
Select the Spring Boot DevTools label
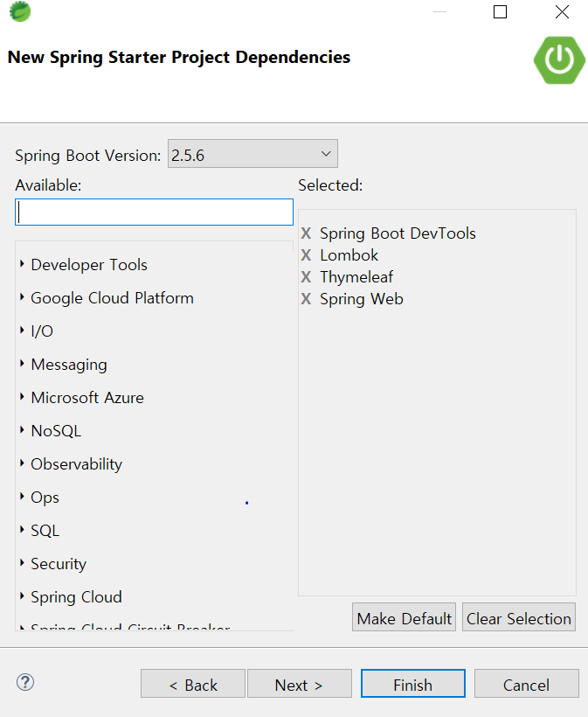398,233
